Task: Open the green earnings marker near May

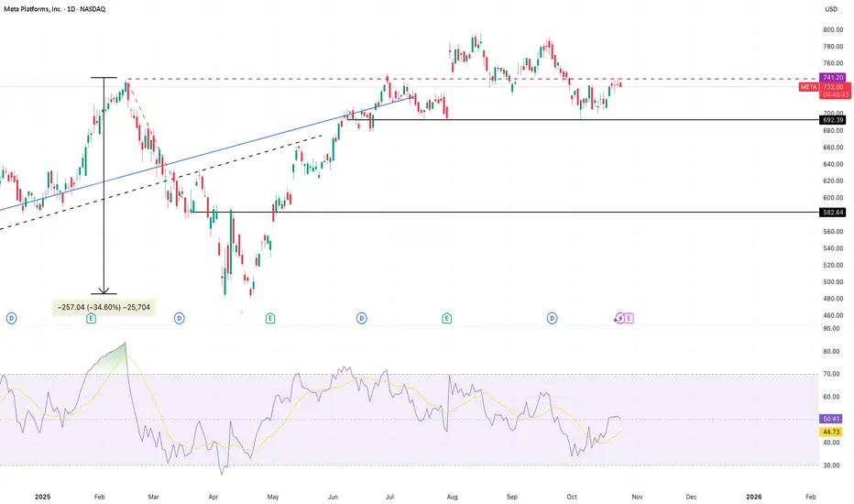Action: point(270,318)
